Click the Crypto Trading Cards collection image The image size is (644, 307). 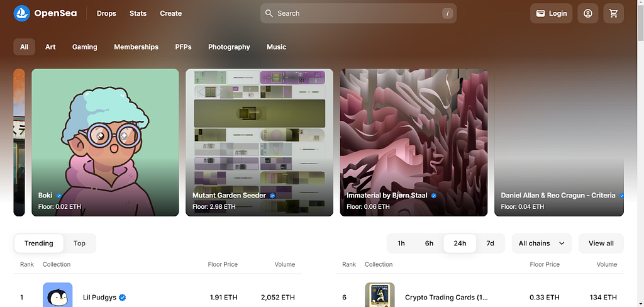(x=380, y=294)
